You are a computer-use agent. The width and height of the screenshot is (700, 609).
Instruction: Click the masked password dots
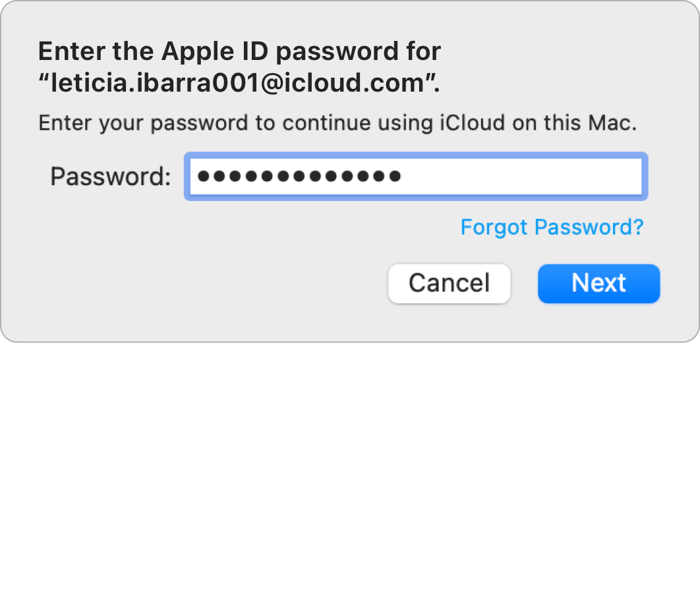pos(299,177)
